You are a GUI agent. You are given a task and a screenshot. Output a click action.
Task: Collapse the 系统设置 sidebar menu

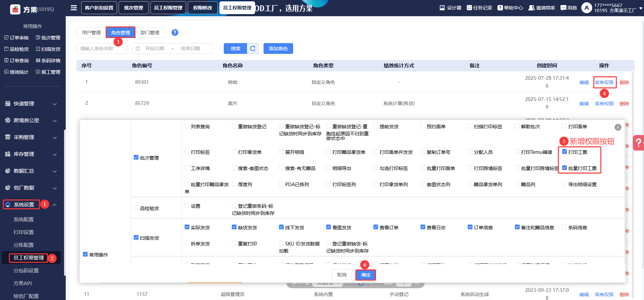point(54,205)
